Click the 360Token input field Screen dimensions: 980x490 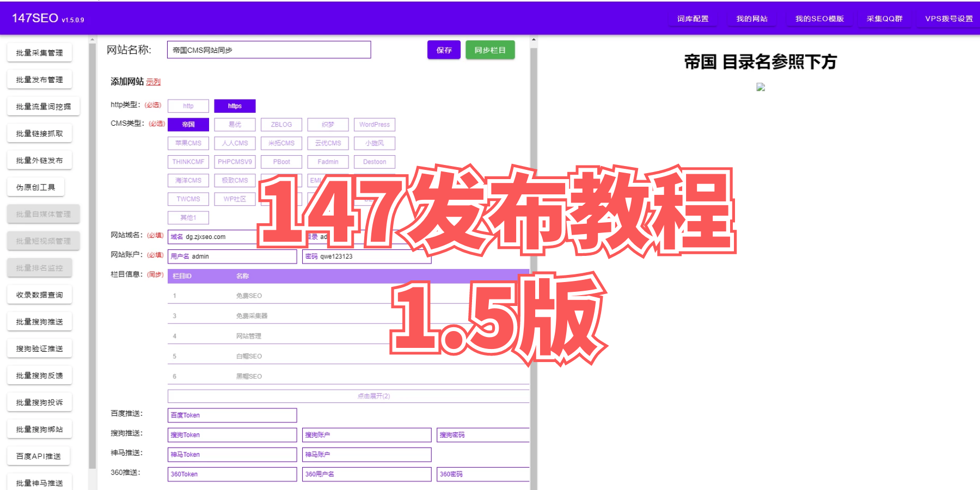click(x=232, y=474)
